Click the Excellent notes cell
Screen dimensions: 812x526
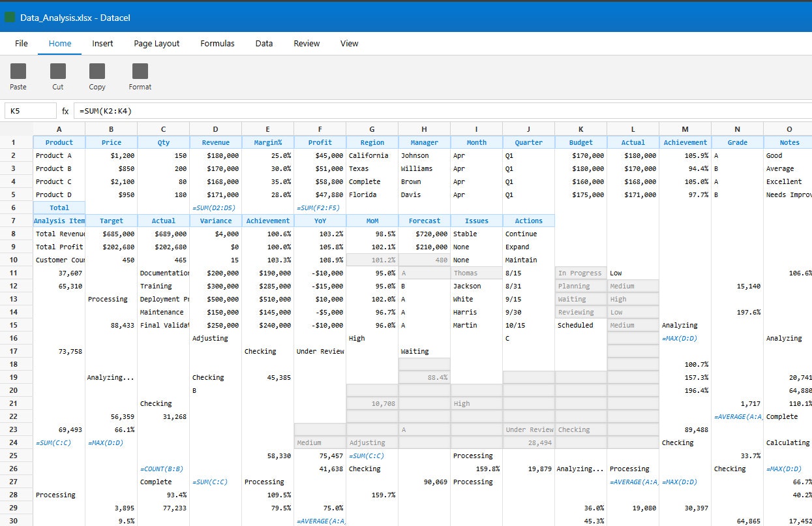coord(788,181)
